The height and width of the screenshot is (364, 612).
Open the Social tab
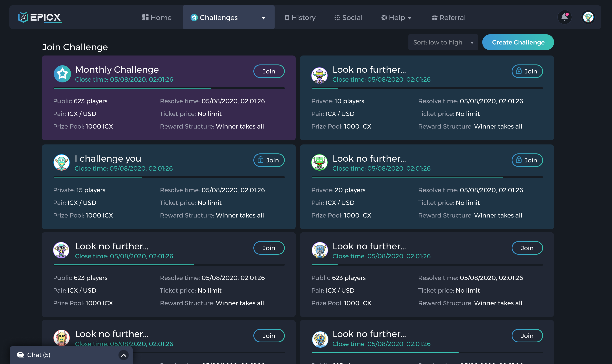click(x=348, y=17)
